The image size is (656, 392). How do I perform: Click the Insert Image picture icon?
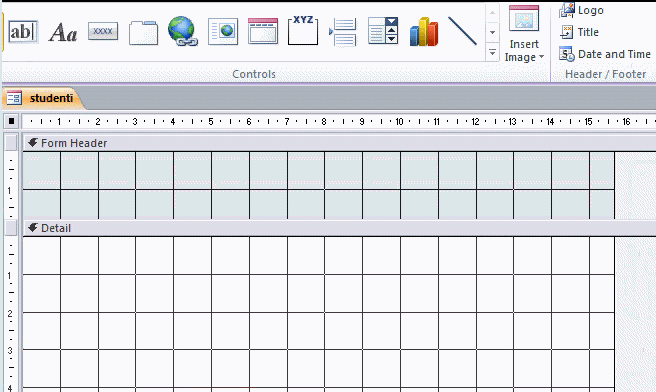(524, 18)
